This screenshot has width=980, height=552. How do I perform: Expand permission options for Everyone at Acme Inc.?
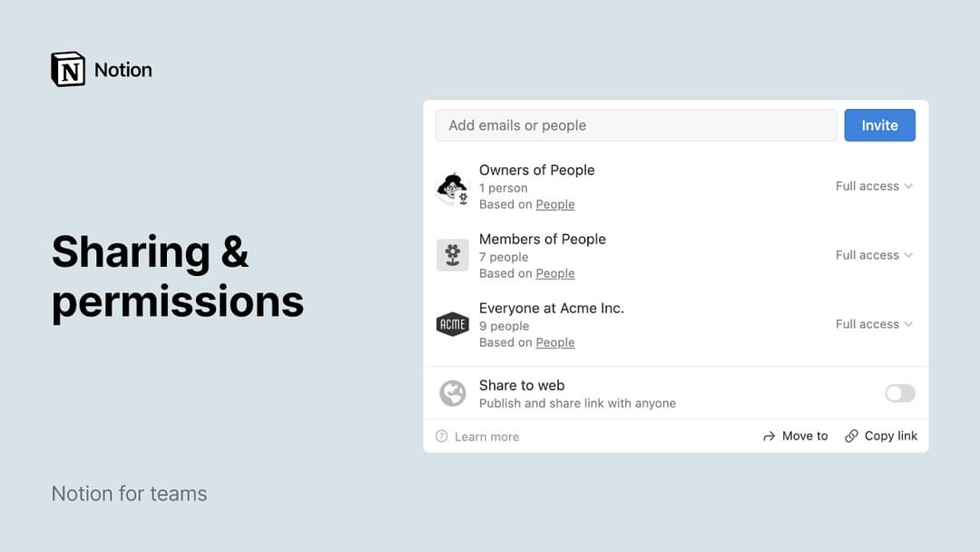(874, 324)
